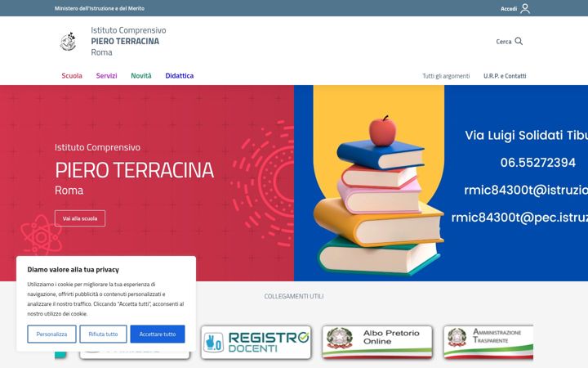Viewport: 588px width, 368px height.
Task: Open the Ministero dell'Istruzione e del Merito link
Action: (x=100, y=8)
